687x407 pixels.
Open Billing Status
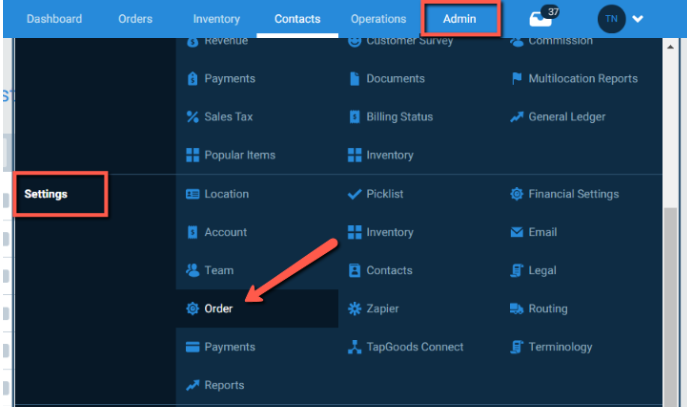click(x=400, y=117)
